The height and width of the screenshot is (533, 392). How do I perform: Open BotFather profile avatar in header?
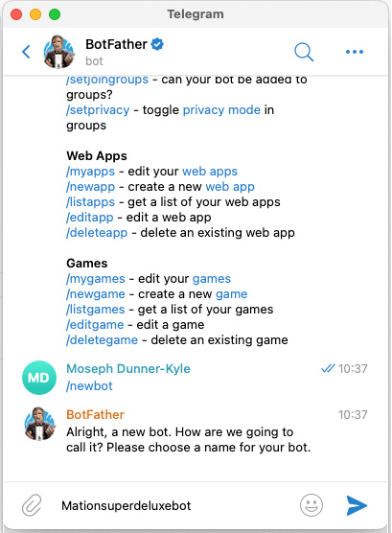59,52
